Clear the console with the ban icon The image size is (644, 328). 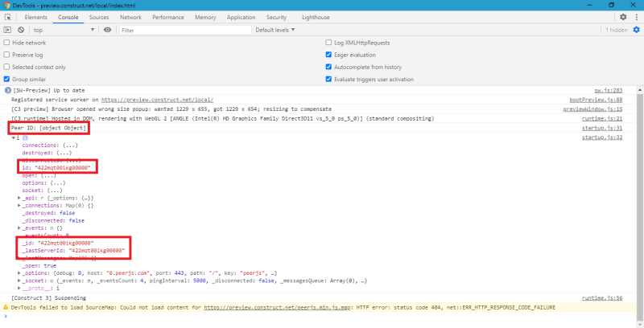point(21,30)
